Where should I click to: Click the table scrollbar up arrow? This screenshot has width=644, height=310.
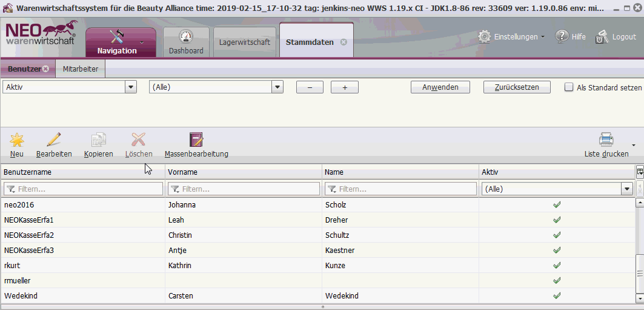coord(640,203)
